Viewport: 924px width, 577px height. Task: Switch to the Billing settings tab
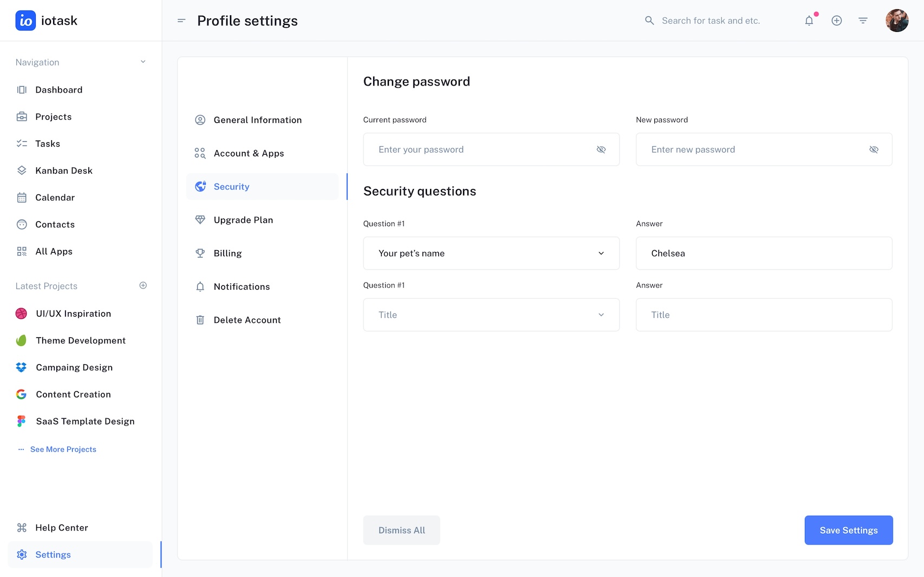[227, 253]
